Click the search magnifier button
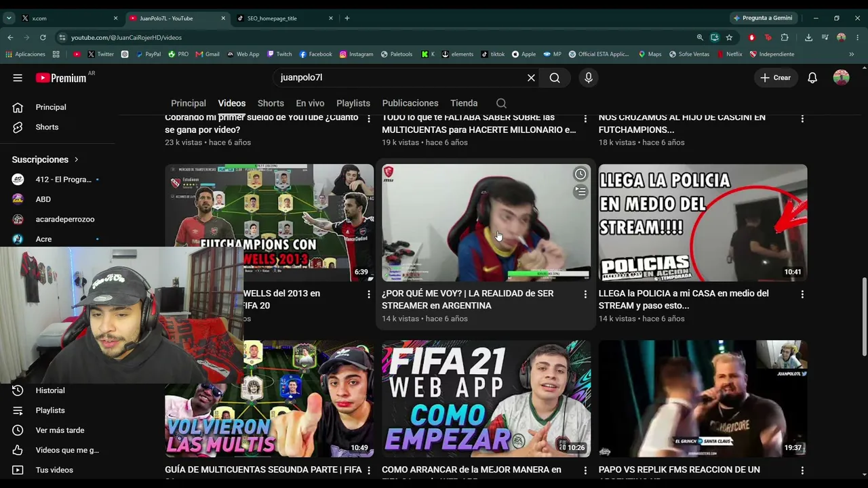The height and width of the screenshot is (488, 868). 555,78
